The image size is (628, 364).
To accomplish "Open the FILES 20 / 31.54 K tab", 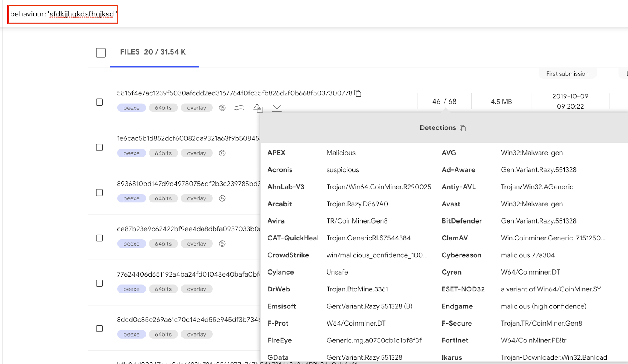I will coord(153,52).
